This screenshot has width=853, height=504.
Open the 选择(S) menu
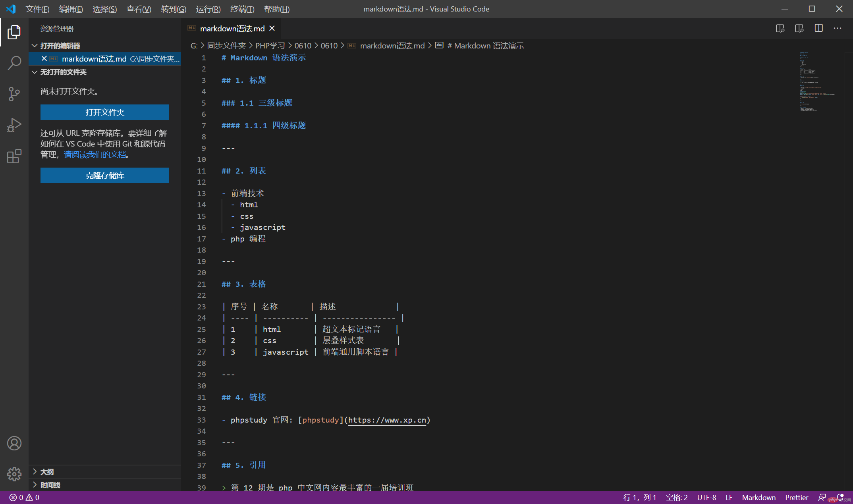pyautogui.click(x=104, y=9)
